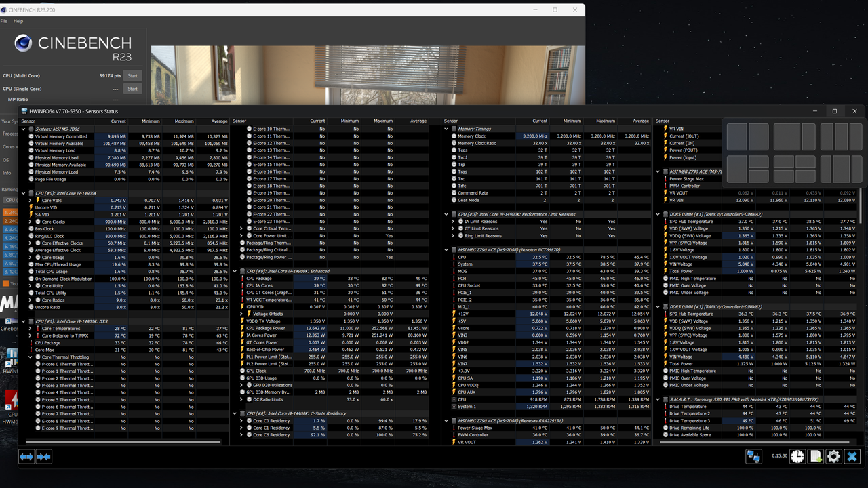
Task: Start sensor logging with the log file icon
Action: pyautogui.click(x=815, y=456)
